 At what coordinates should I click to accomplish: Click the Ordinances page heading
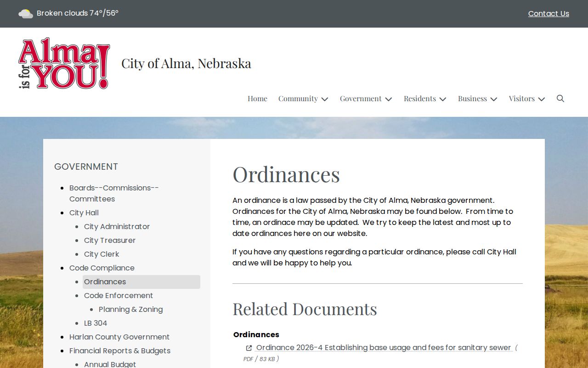click(x=286, y=174)
